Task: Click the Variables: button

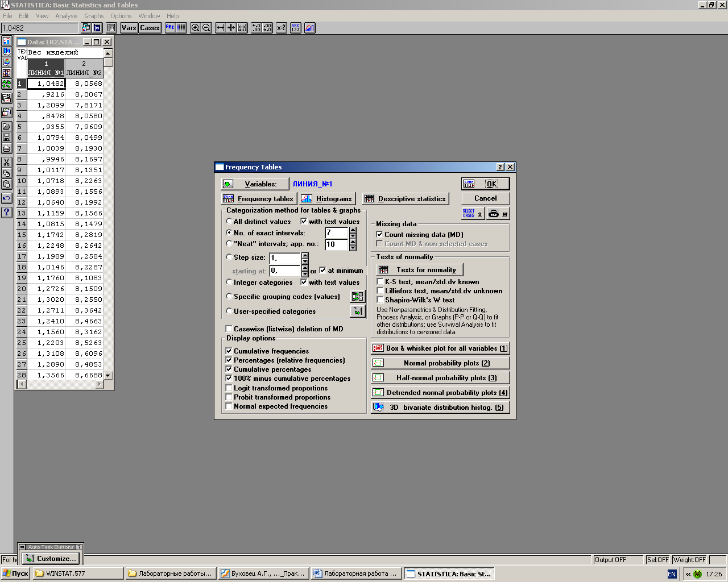Action: click(255, 184)
